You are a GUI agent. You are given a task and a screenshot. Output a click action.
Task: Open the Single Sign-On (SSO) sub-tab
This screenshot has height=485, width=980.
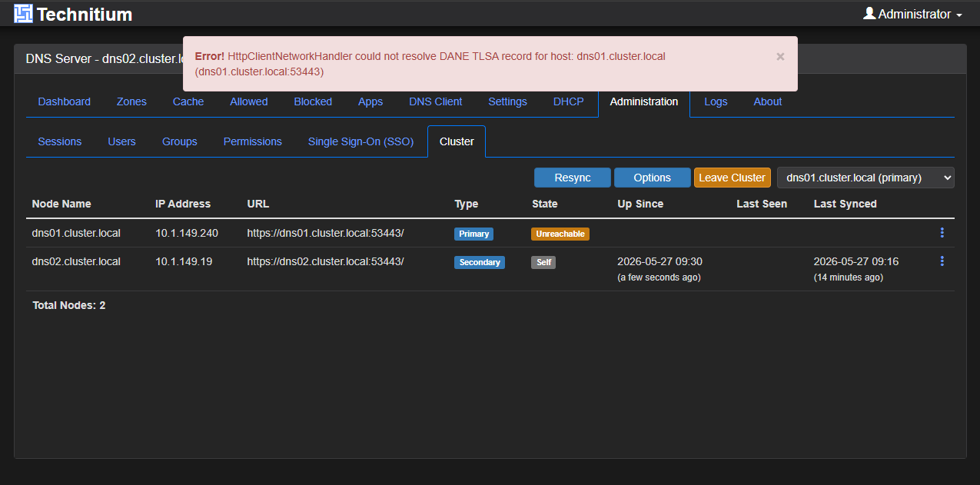(360, 141)
